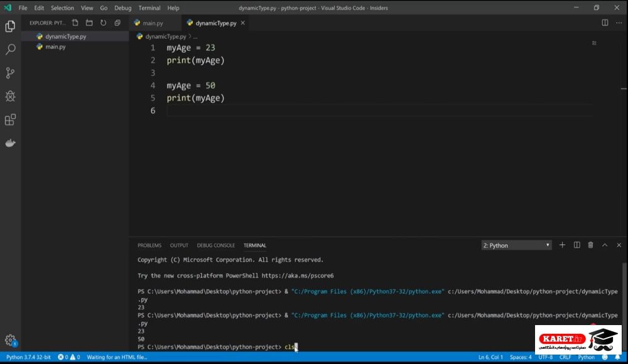Screen dimensions: 628x364
Task: Open the Selection menu
Action: coord(62,8)
